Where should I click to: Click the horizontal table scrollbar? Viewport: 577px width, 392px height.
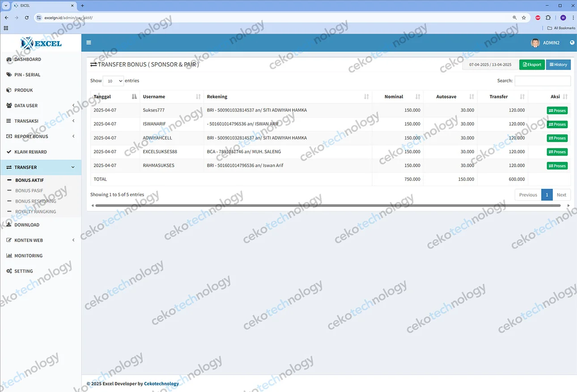click(327, 206)
